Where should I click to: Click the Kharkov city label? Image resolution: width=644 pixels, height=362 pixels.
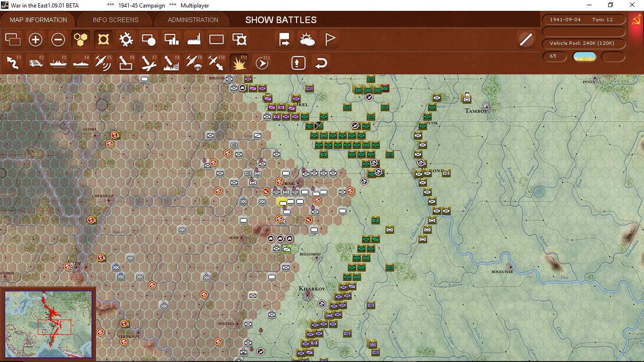(x=312, y=288)
